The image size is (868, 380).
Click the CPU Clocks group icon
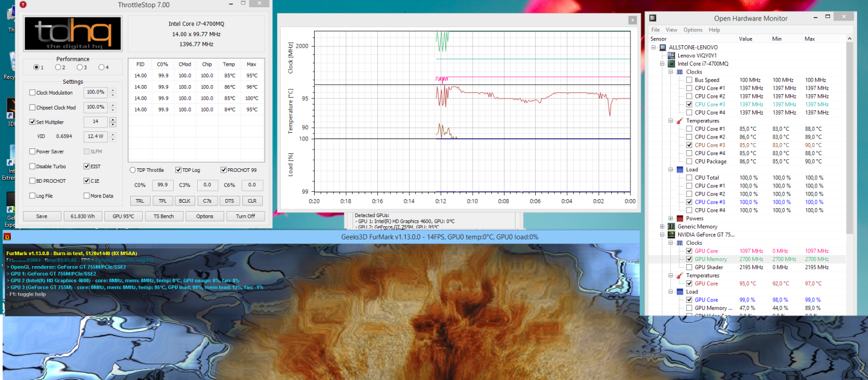(x=680, y=72)
